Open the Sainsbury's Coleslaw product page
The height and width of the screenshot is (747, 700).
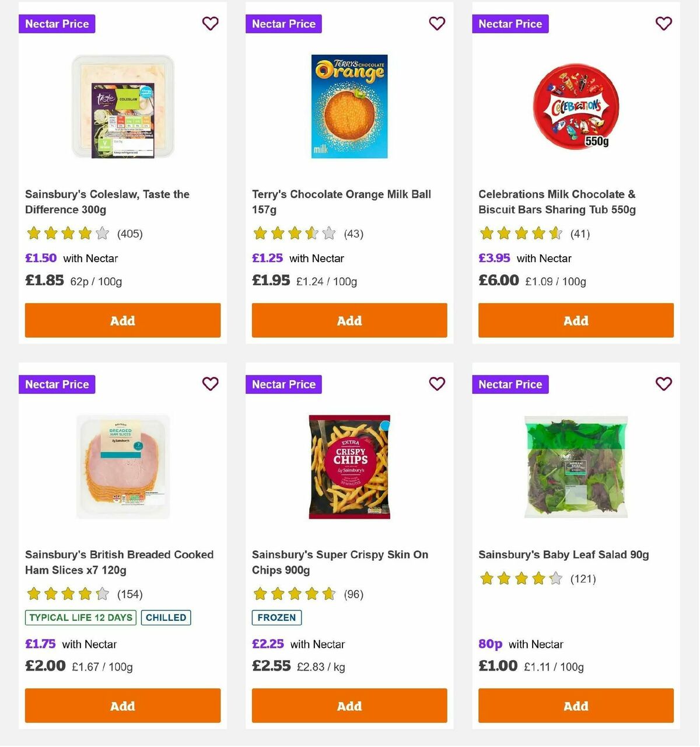tap(107, 201)
